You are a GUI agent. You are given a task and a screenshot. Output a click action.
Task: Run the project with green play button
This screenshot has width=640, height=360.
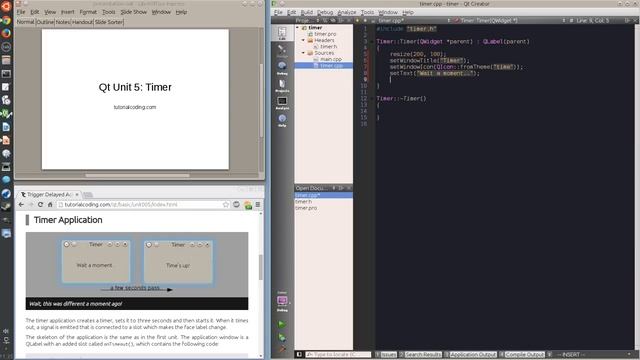coord(282,324)
